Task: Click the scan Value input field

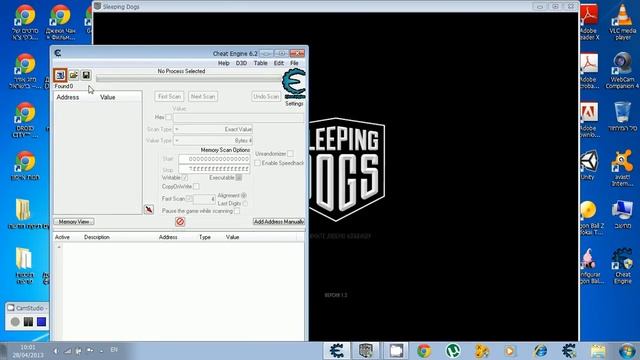Action: pos(239,118)
